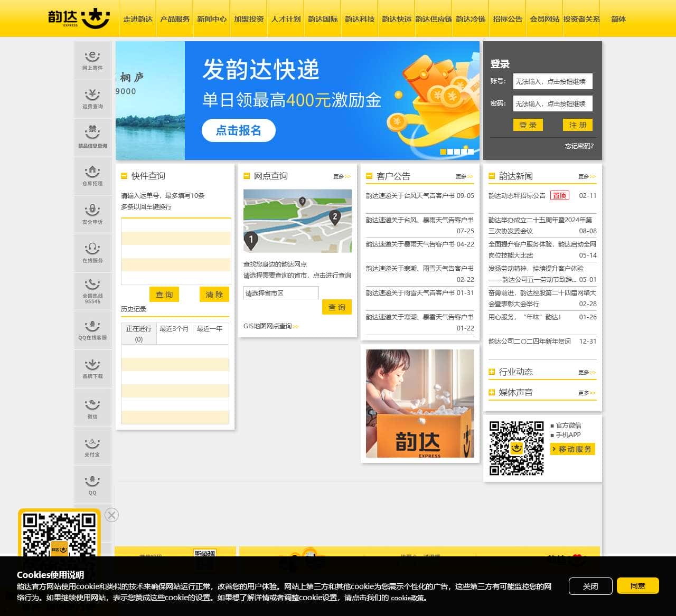The width and height of the screenshot is (676, 616).
Task: Click the 忘记密码 link
Action: pos(579,146)
